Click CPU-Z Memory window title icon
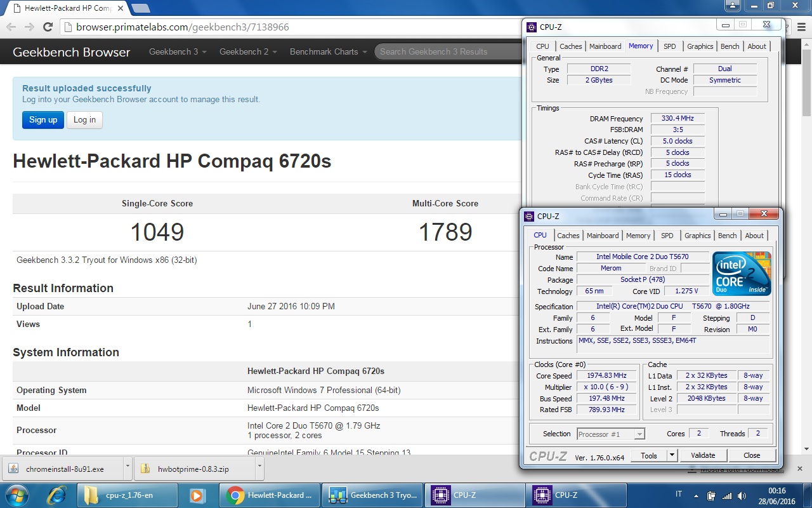Screen dimensions: 812x508 pyautogui.click(x=532, y=27)
